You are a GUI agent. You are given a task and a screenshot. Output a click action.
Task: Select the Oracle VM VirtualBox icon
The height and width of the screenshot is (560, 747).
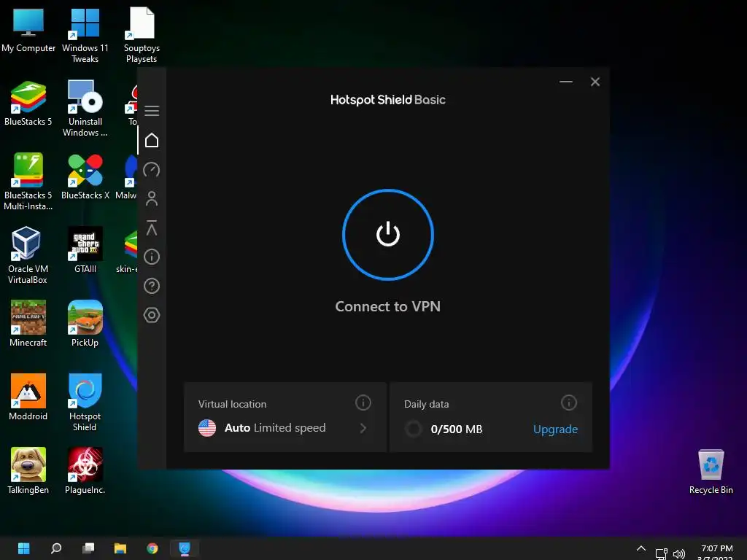28,256
